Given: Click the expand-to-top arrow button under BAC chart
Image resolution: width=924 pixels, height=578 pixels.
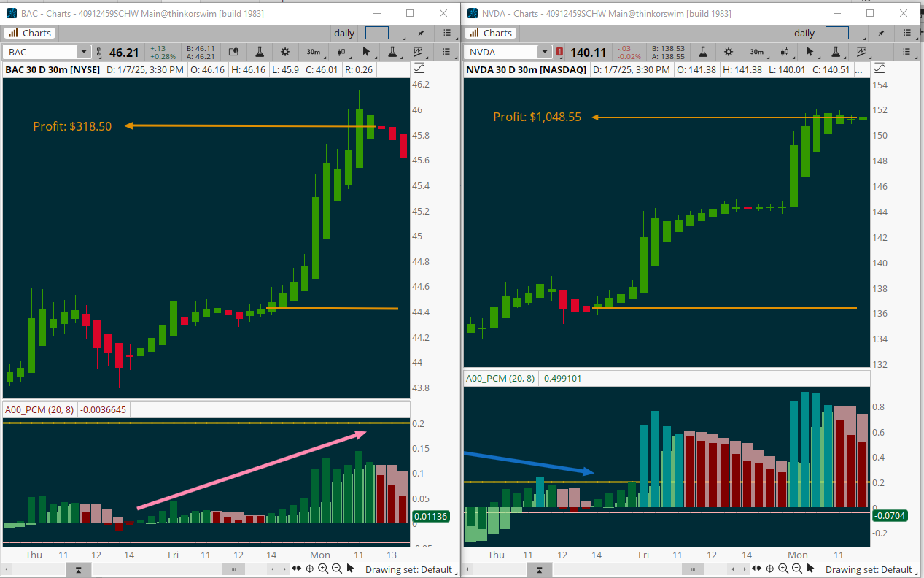Looking at the screenshot, I should (x=78, y=569).
